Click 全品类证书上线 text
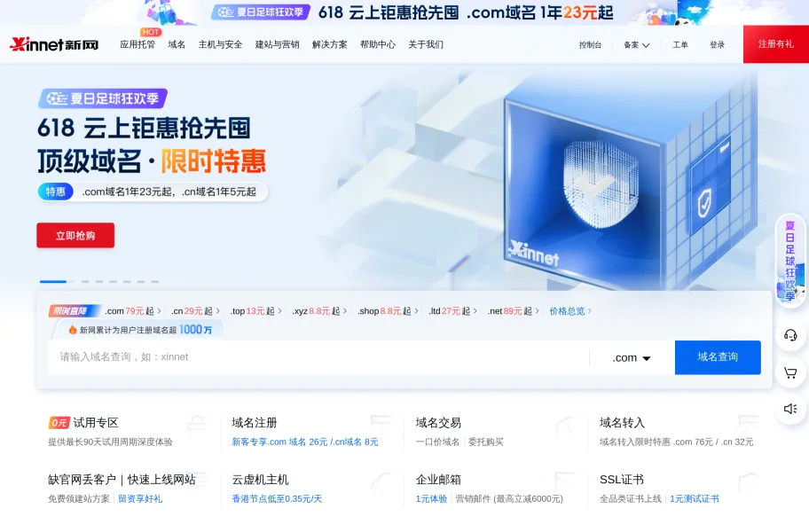The width and height of the screenshot is (809, 532). pos(630,498)
